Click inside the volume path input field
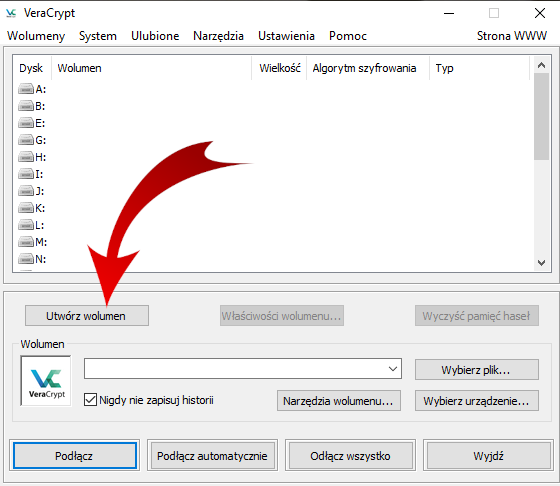 tap(235, 369)
